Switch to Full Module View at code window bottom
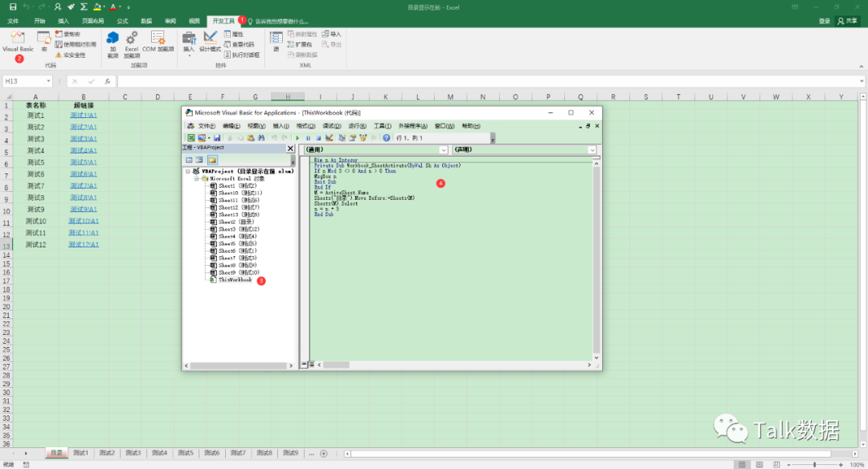The height and width of the screenshot is (469, 868). pos(311,365)
